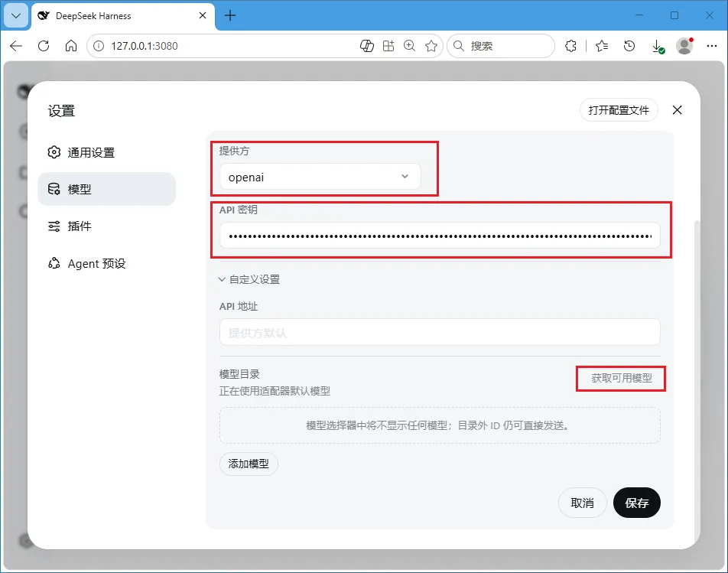728x573 pixels.
Task: Click the 保存 button
Action: pyautogui.click(x=636, y=503)
